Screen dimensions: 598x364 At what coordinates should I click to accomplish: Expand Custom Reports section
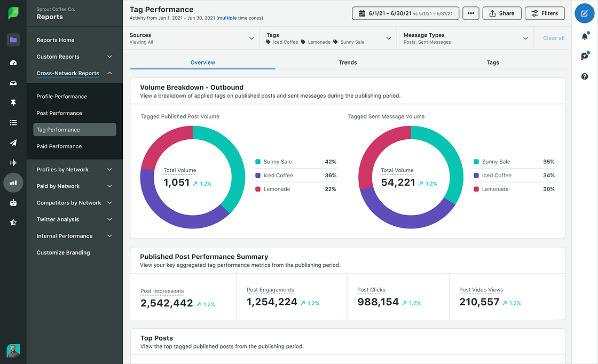pyautogui.click(x=74, y=57)
